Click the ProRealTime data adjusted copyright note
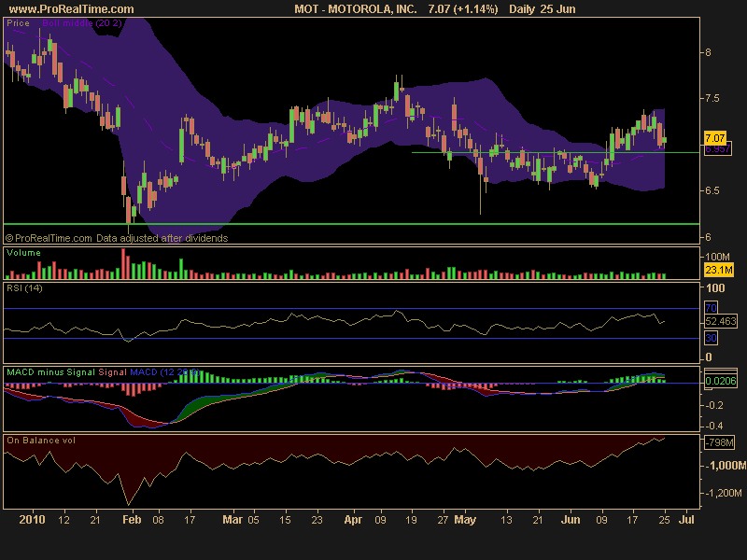 pyautogui.click(x=117, y=238)
